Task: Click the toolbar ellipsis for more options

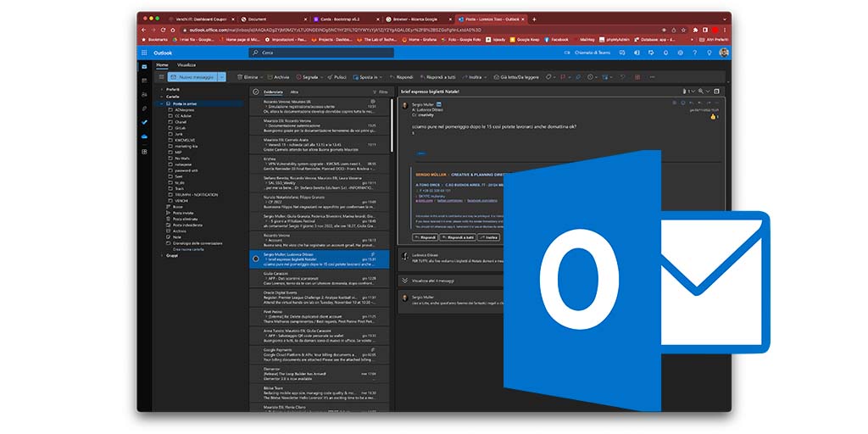Action: click(652, 77)
